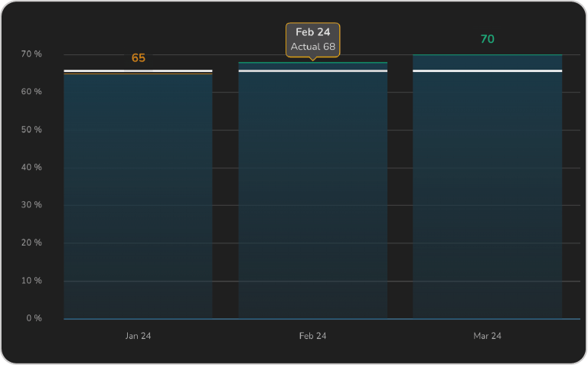Viewport: 588px width, 365px height.
Task: Click the green 70 data label
Action: pyautogui.click(x=487, y=39)
